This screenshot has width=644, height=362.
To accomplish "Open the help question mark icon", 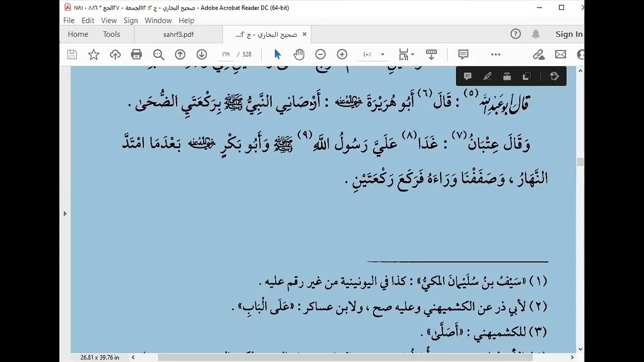I will click(516, 34).
